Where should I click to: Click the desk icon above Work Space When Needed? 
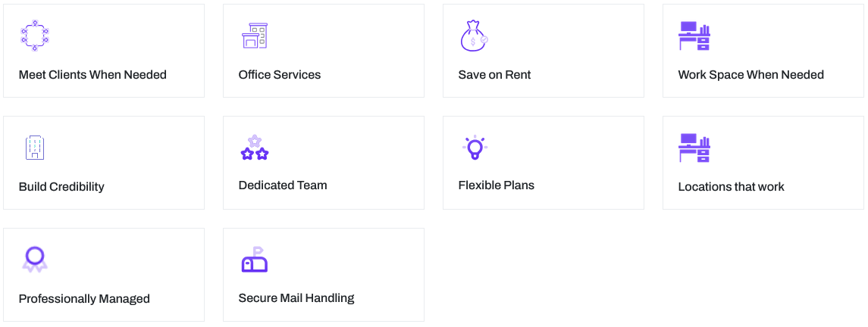(x=694, y=36)
